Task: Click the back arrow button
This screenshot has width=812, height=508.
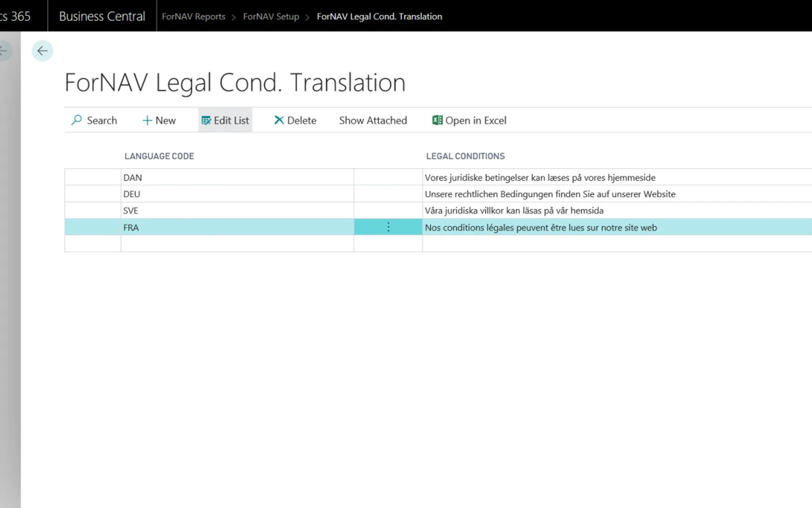Action: [42, 51]
